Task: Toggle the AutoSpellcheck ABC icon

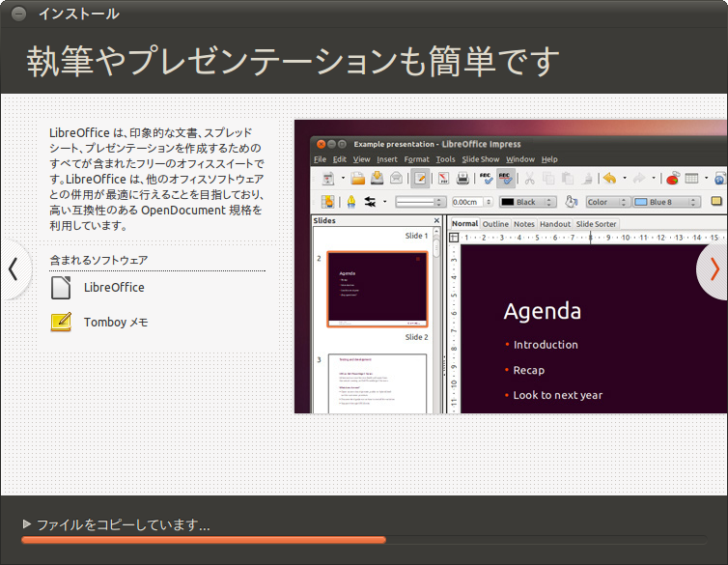Action: (x=506, y=179)
